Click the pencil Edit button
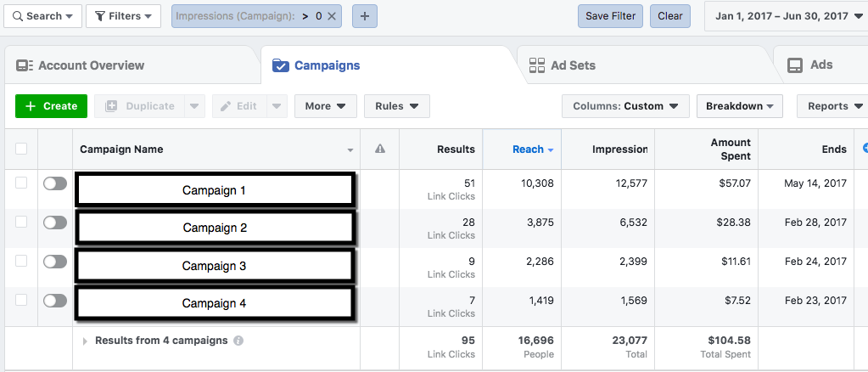868x372 pixels. pyautogui.click(x=238, y=106)
